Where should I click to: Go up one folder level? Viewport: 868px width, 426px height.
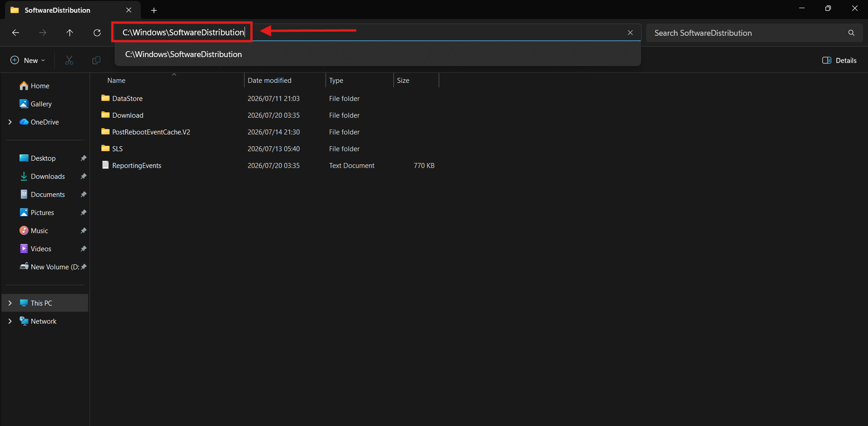pyautogui.click(x=70, y=33)
